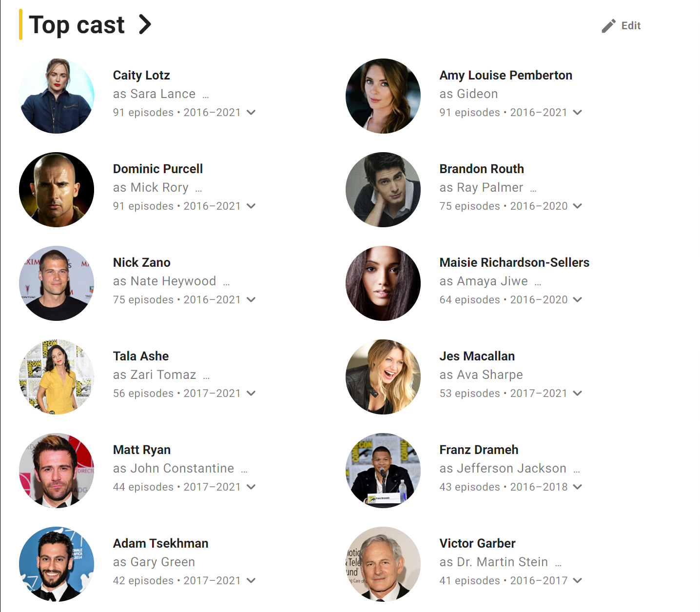The width and height of the screenshot is (700, 612).
Task: Open the Top cast arrow chevron
Action: (145, 24)
